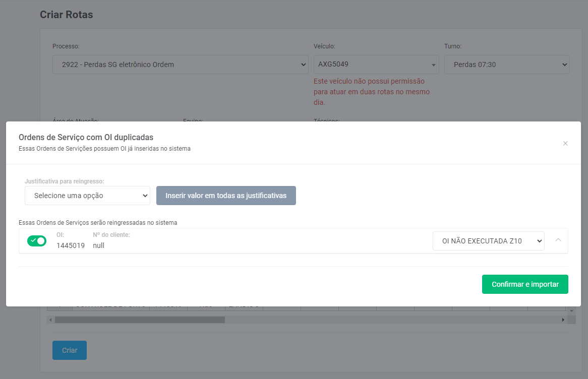Open the Processo dropdown
This screenshot has height=379, width=588.
pyautogui.click(x=180, y=65)
